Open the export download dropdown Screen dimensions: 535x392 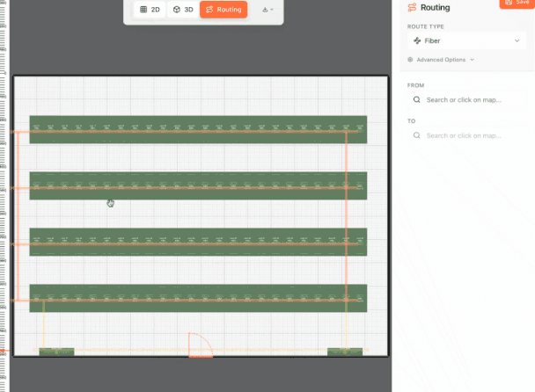click(x=267, y=10)
